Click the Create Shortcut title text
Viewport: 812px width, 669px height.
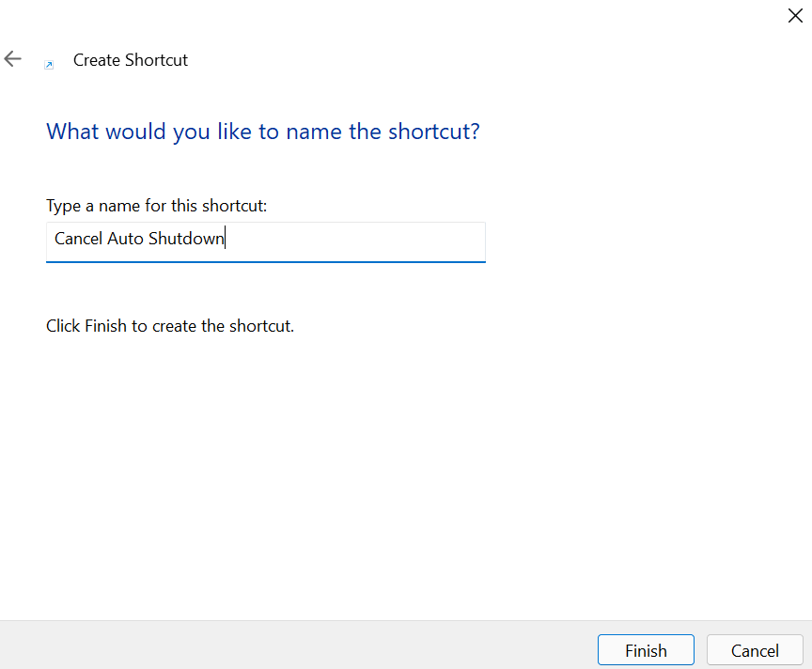(131, 59)
